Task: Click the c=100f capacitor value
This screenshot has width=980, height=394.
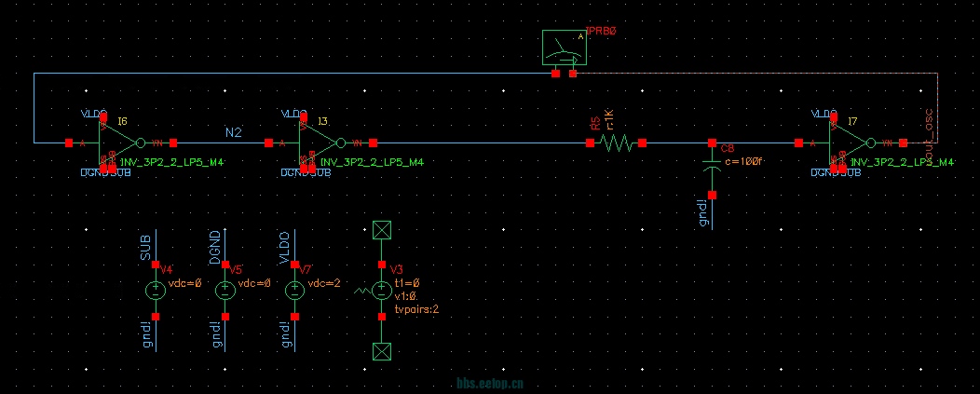Action: click(743, 161)
